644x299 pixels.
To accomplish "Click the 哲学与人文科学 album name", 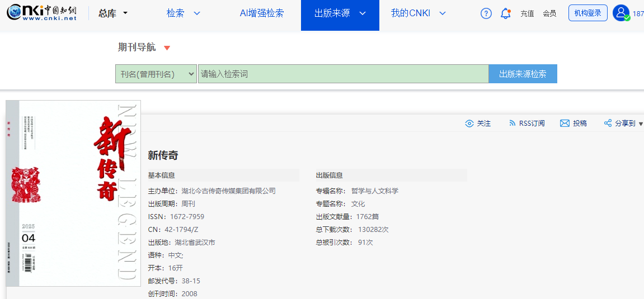I will [375, 191].
